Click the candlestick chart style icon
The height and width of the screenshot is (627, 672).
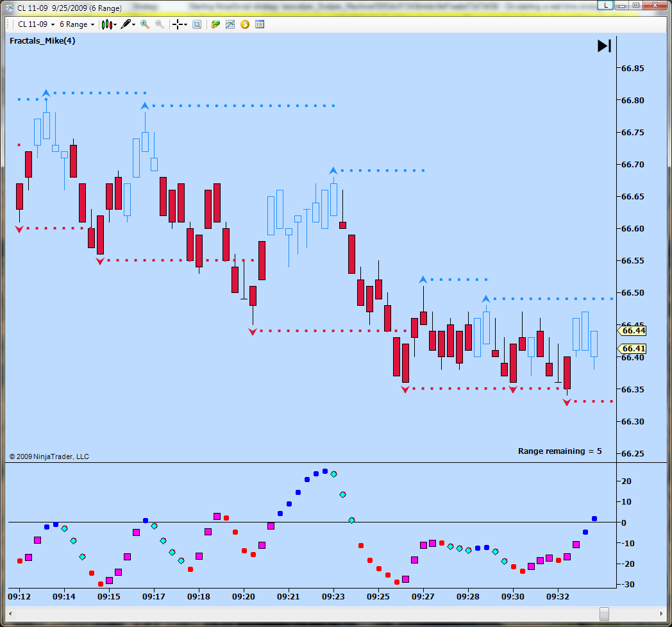(x=107, y=24)
